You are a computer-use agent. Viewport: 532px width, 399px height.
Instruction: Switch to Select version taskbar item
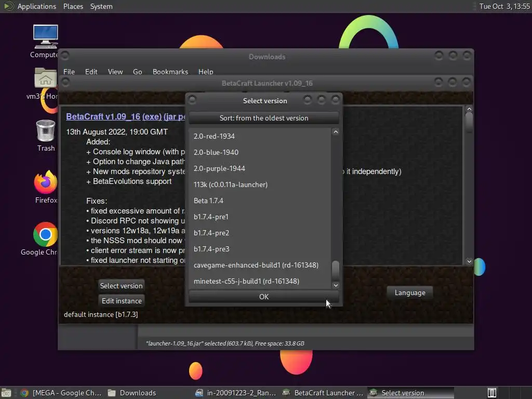coord(410,393)
